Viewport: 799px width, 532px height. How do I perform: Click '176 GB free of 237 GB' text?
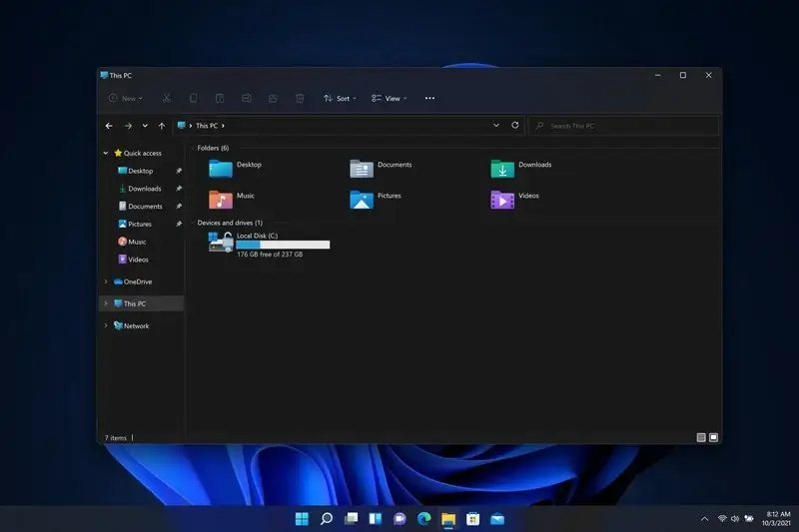270,255
